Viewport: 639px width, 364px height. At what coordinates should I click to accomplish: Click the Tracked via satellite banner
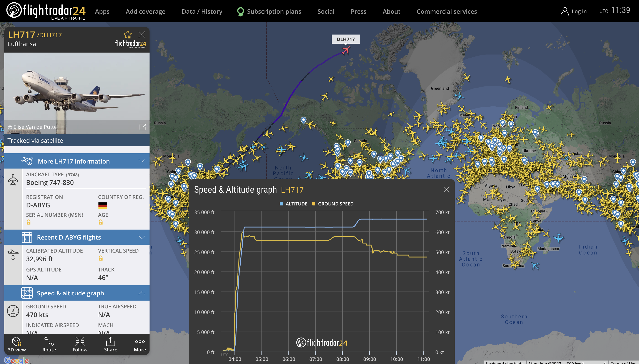click(x=77, y=141)
